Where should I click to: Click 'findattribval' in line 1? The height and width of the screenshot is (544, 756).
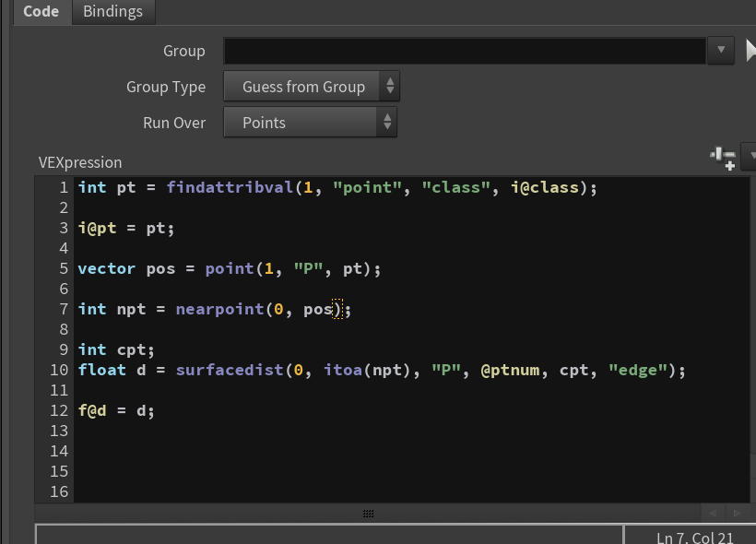(230, 187)
